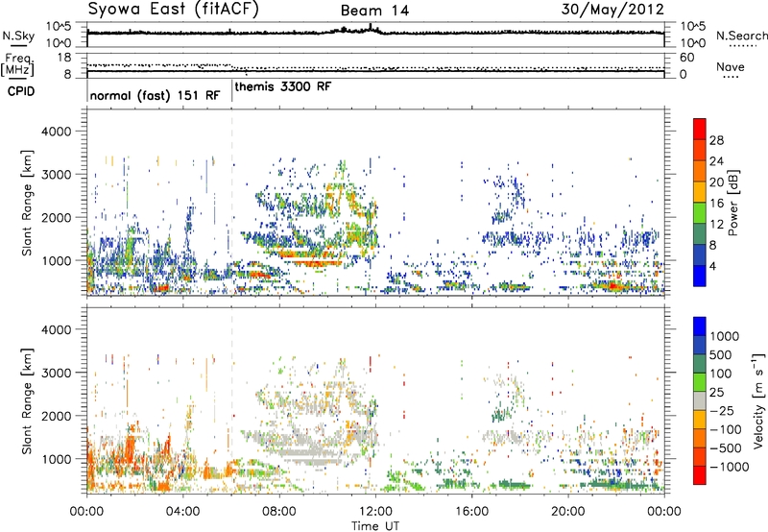
Task: Click 'themis 3300 RF' text
Action: (x=283, y=86)
